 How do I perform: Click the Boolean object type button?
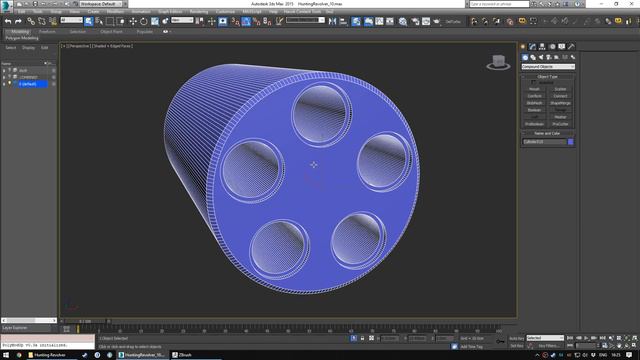[534, 110]
